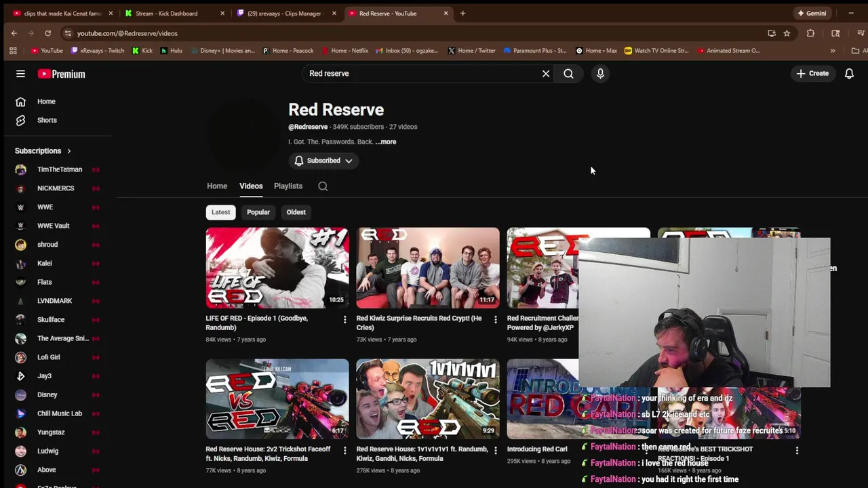The image size is (868, 488).
Task: Open the Hulu bookmark
Action: pyautogui.click(x=172, y=51)
